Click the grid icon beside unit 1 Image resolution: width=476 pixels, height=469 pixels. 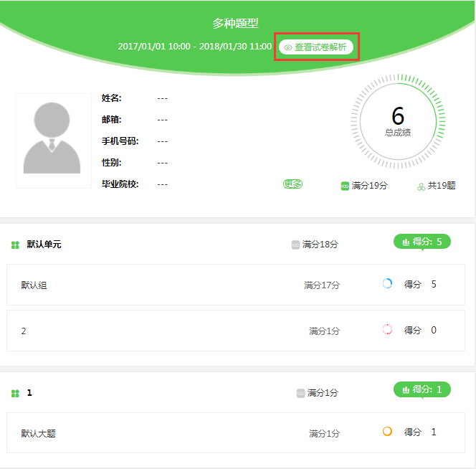(15, 394)
